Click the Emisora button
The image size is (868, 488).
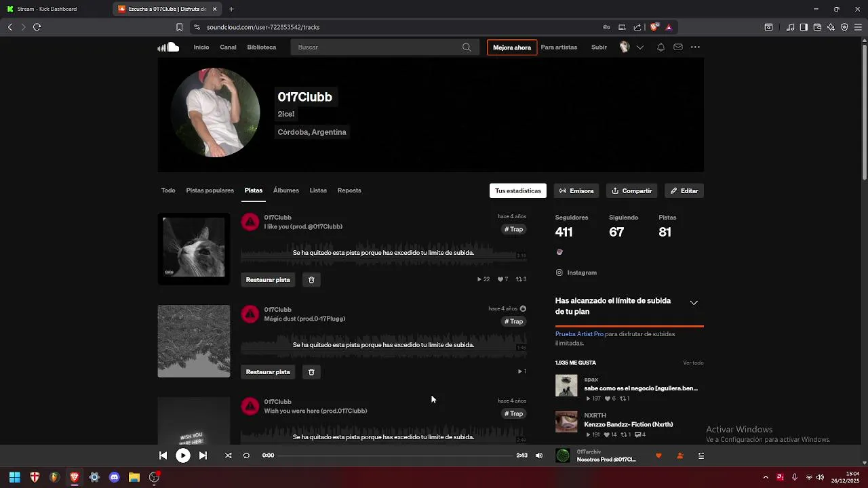tap(576, 190)
